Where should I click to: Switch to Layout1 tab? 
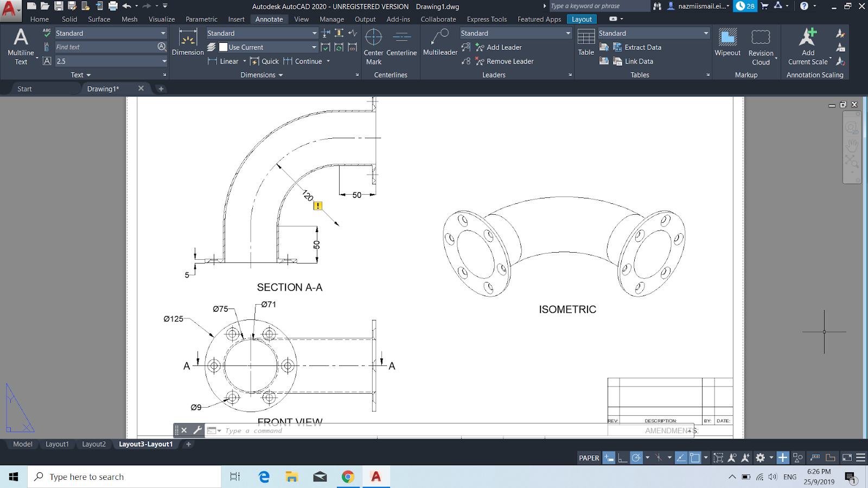pos(57,444)
